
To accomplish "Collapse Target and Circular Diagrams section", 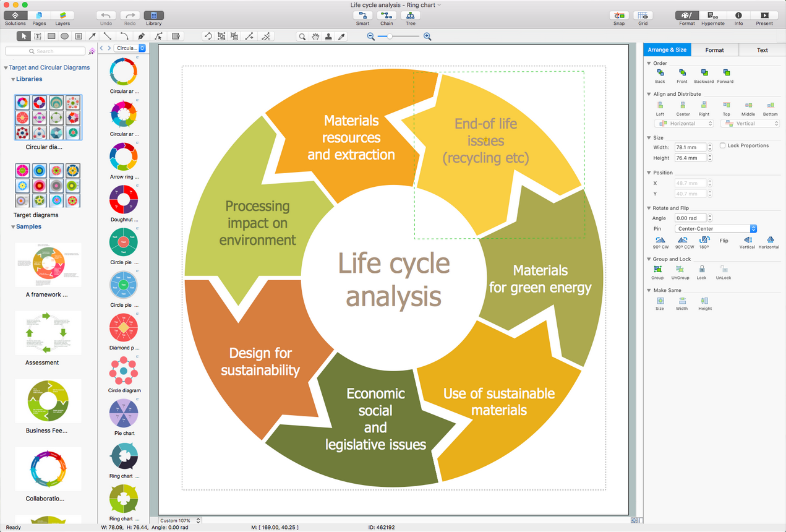I will pyautogui.click(x=6, y=67).
